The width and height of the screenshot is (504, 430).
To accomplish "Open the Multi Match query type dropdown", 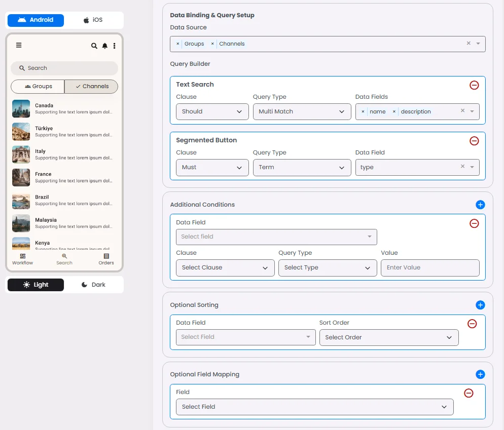I will tap(302, 111).
